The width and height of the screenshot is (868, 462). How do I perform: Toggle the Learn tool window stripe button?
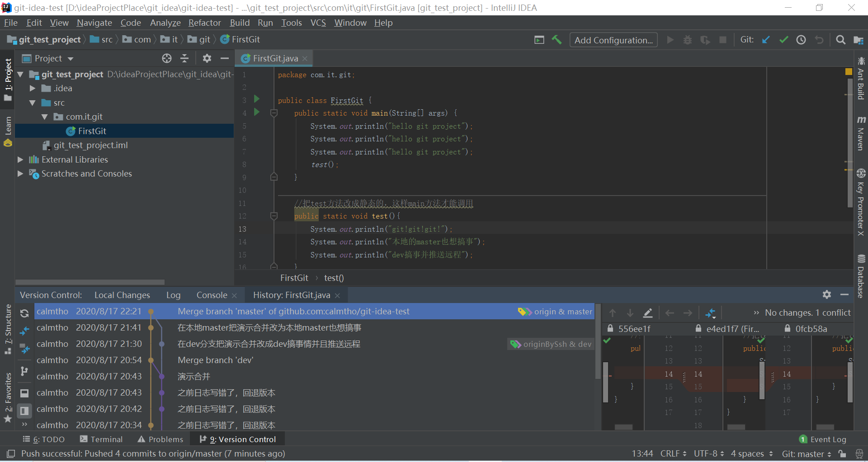[8, 131]
